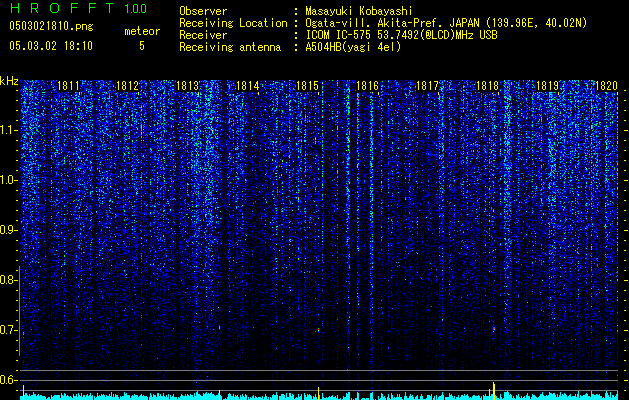Click the HROFFT 1.00 program title
This screenshot has width=629, height=400.
pyautogui.click(x=78, y=8)
